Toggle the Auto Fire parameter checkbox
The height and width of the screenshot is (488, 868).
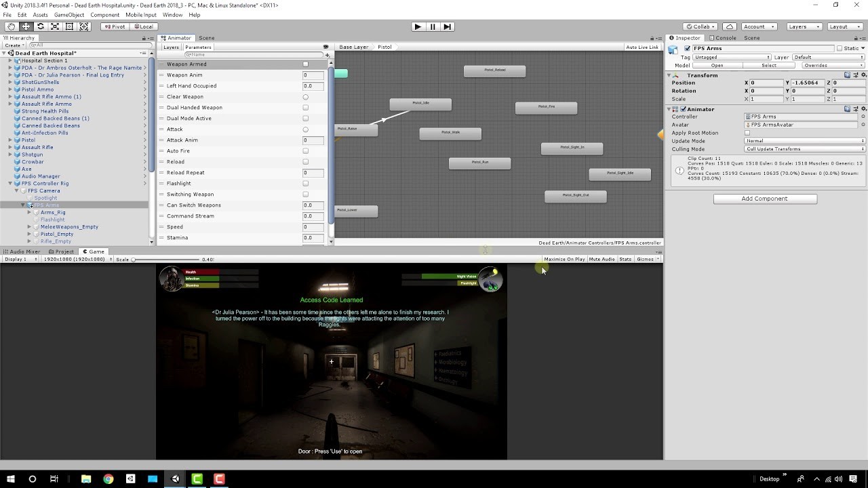tap(305, 151)
